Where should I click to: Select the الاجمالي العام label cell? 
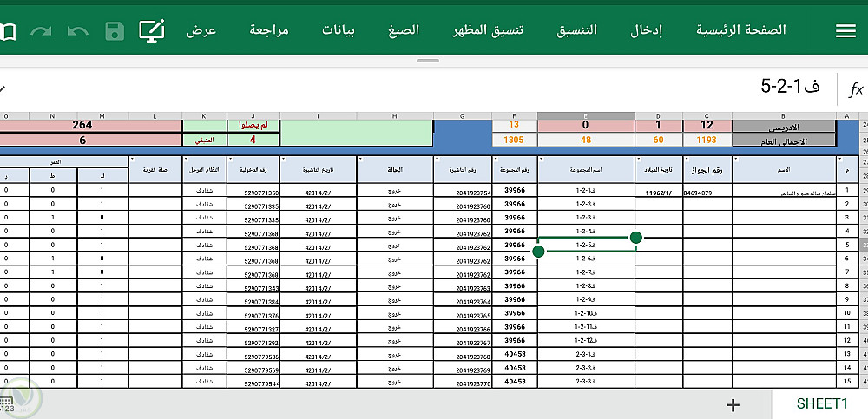click(x=784, y=140)
